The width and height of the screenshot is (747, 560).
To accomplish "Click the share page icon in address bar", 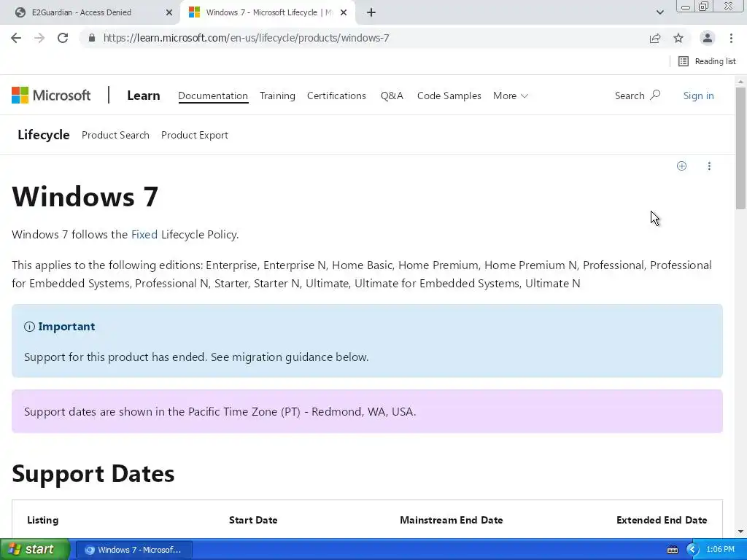I will click(x=655, y=38).
